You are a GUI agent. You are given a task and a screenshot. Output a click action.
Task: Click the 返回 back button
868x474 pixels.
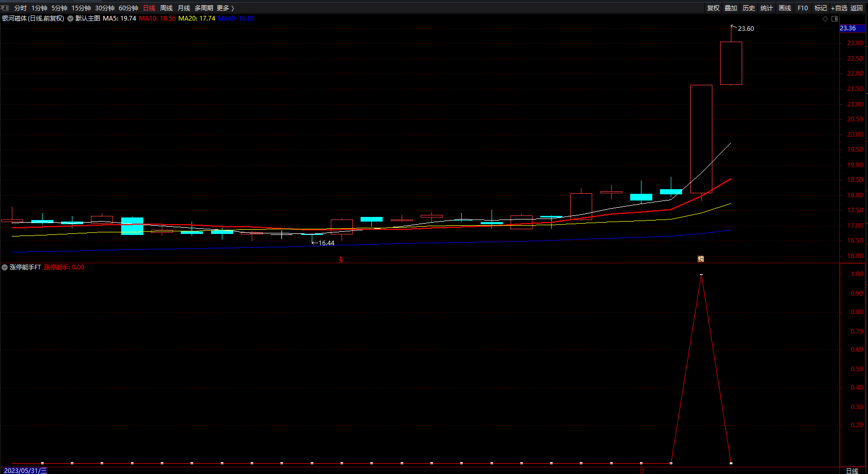click(x=857, y=8)
